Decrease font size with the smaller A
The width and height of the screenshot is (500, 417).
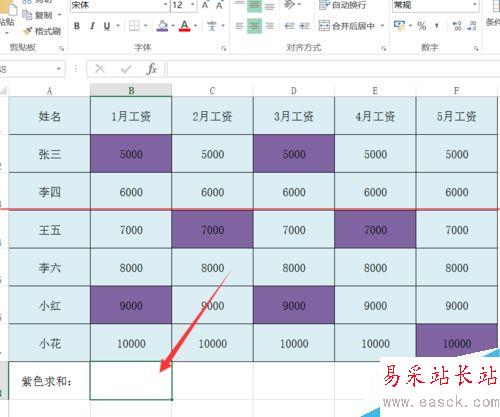coord(219,5)
